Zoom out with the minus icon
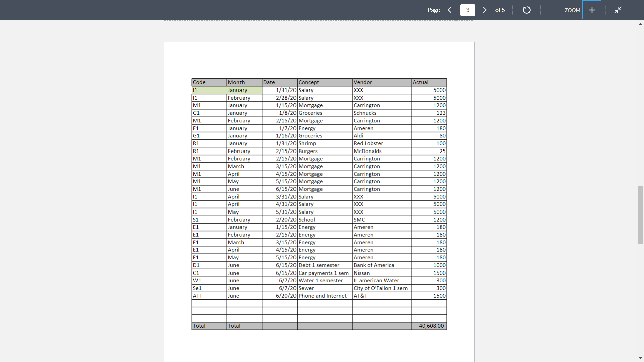 click(552, 10)
